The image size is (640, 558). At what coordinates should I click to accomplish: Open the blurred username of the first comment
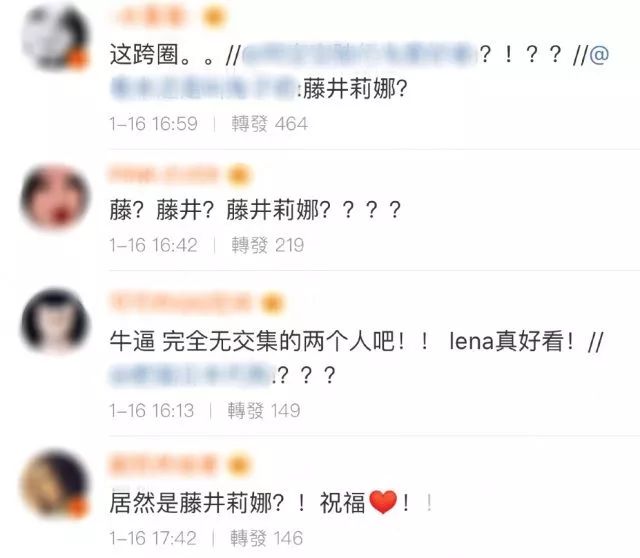(151, 16)
